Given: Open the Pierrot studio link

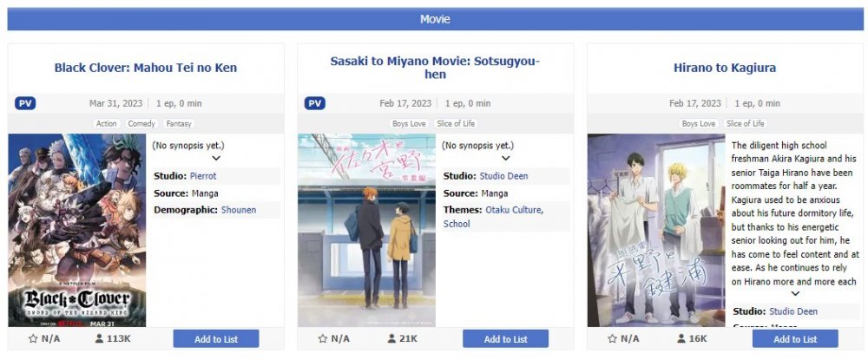Looking at the screenshot, I should click(x=203, y=176).
